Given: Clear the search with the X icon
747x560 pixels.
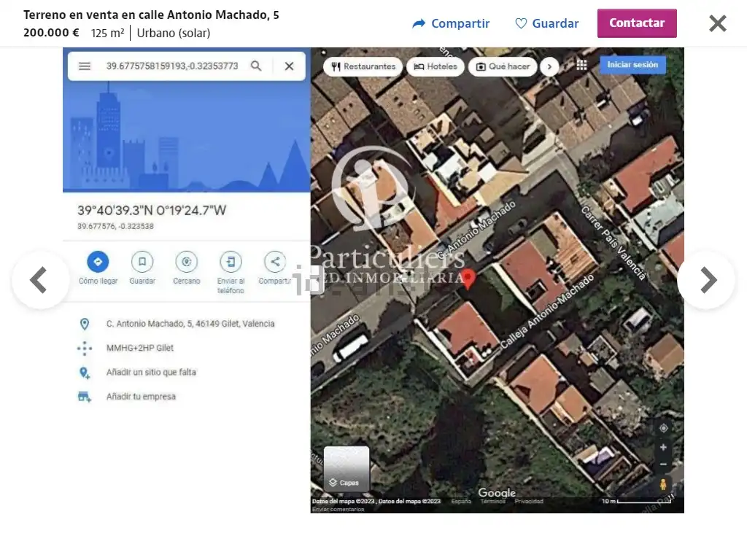Looking at the screenshot, I should pyautogui.click(x=289, y=66).
